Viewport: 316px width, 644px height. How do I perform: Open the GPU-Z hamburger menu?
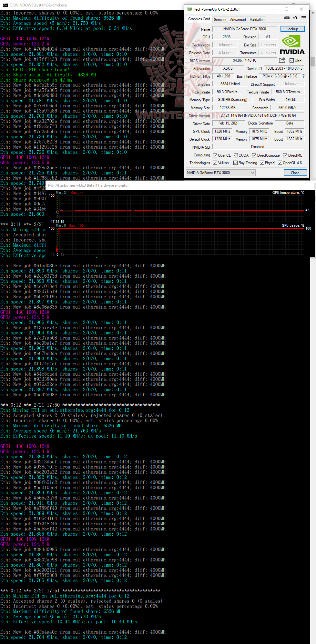pyautogui.click(x=303, y=18)
